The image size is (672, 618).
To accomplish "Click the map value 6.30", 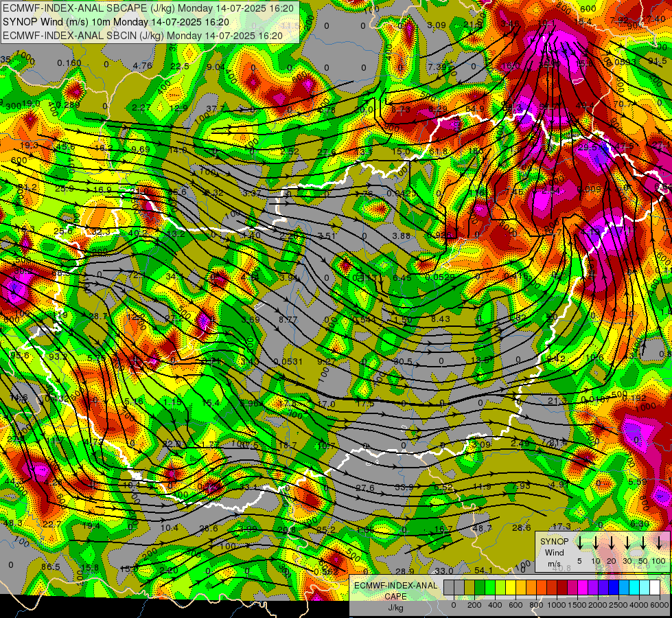I will pyautogui.click(x=640, y=524).
